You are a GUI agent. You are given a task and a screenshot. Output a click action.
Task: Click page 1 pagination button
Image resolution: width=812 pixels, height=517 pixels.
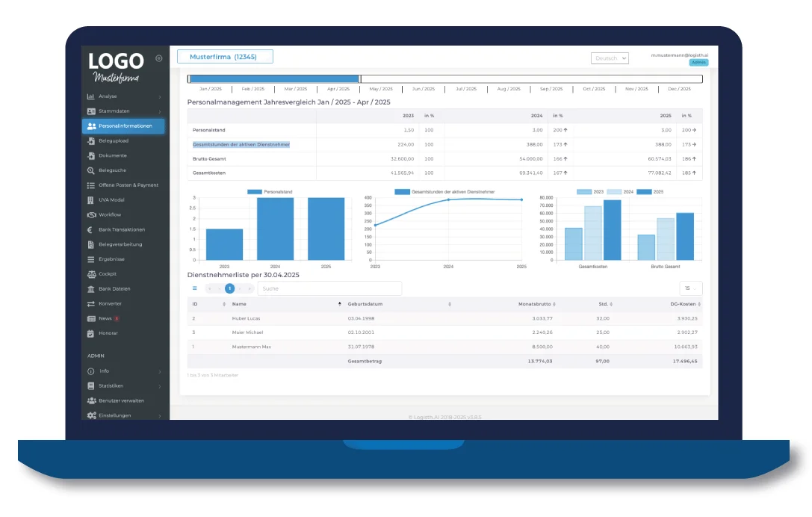(x=229, y=288)
